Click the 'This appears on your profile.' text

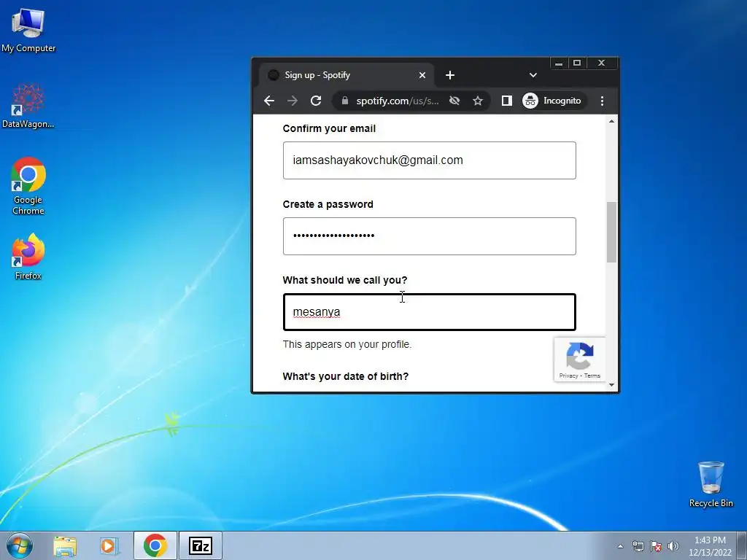tap(347, 344)
